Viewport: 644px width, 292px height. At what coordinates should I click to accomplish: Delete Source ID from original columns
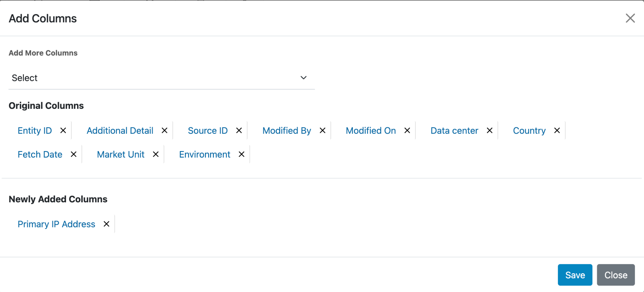click(x=239, y=131)
